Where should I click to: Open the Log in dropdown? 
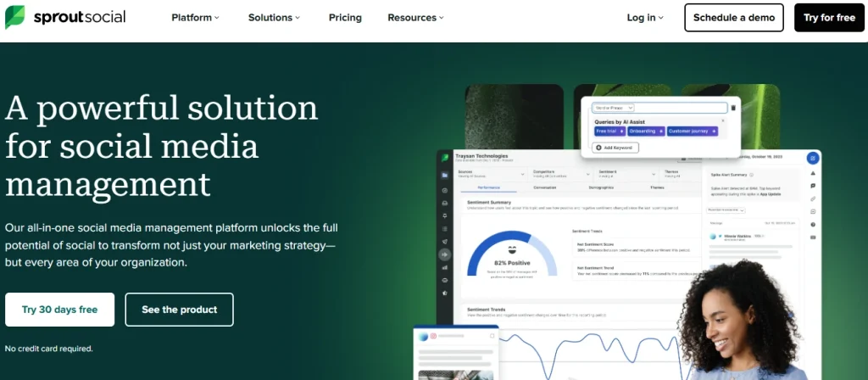coord(645,17)
